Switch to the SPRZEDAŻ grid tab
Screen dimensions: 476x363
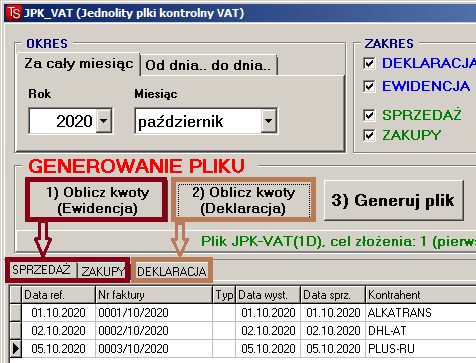(42, 270)
